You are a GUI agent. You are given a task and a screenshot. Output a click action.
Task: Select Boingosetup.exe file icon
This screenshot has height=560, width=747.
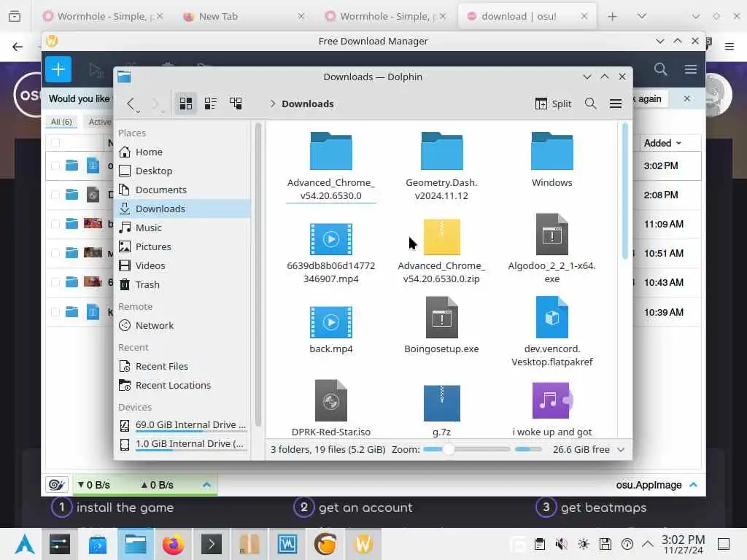(441, 318)
